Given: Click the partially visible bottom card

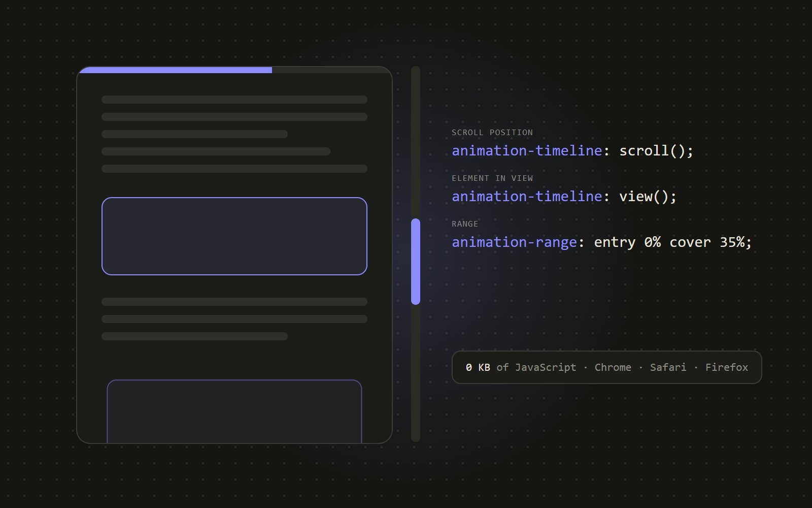Looking at the screenshot, I should click(x=234, y=411).
